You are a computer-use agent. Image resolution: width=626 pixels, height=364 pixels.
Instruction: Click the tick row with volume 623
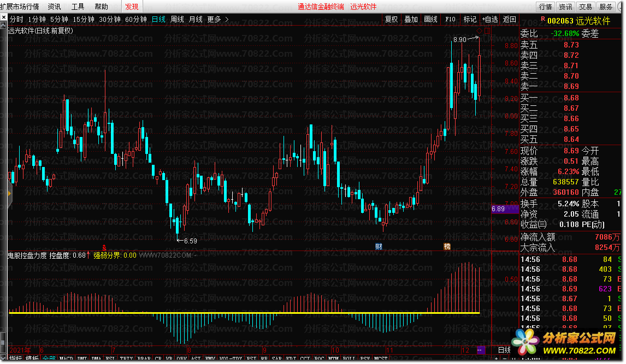[x=570, y=289]
